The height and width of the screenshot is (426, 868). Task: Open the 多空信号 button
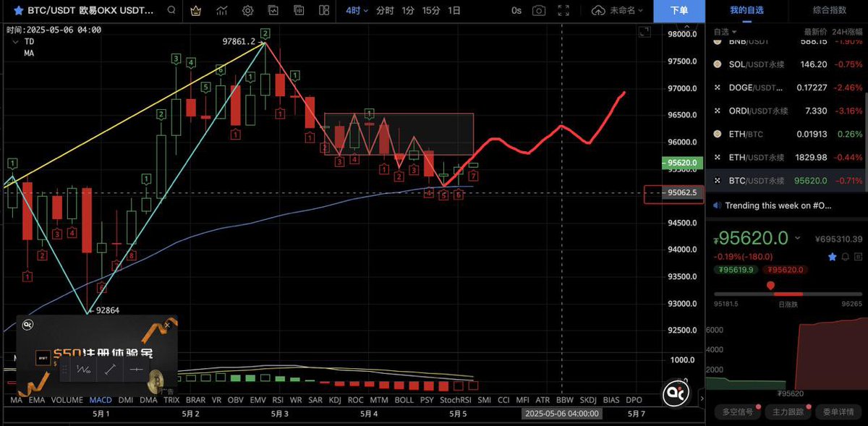point(739,412)
